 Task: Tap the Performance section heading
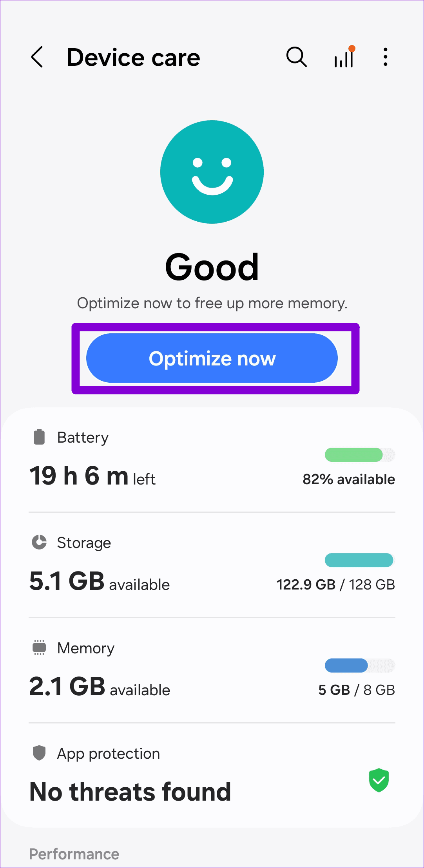tap(74, 854)
